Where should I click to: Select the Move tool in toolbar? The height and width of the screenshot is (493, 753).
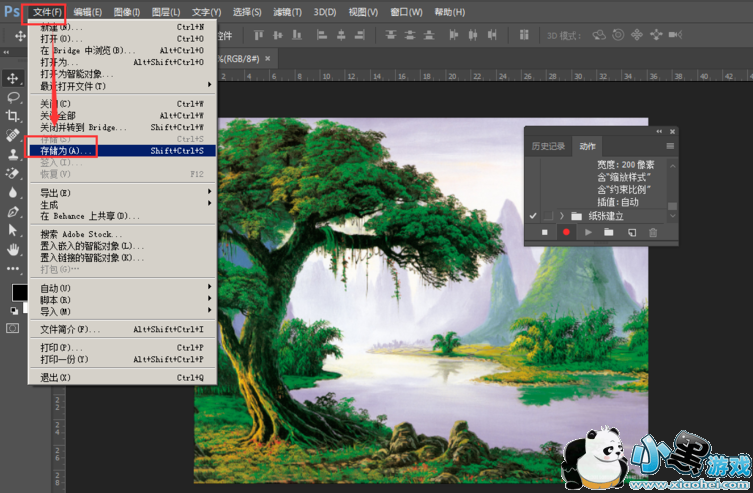pyautogui.click(x=13, y=78)
